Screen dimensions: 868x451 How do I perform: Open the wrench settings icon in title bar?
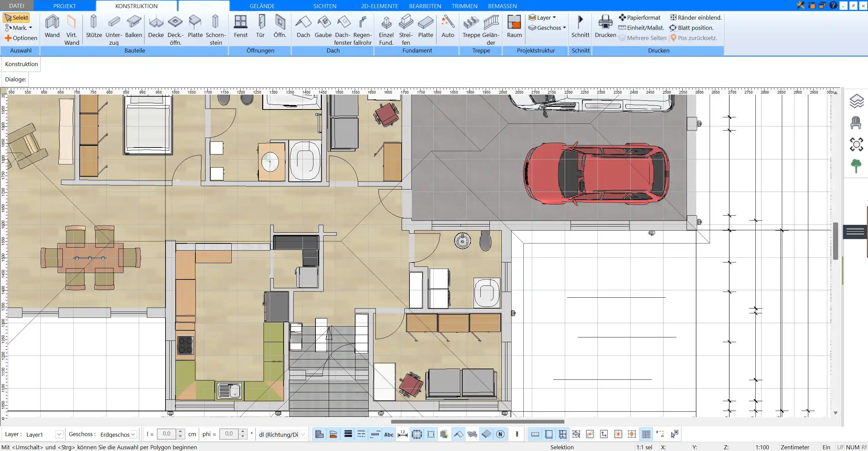pyautogui.click(x=801, y=5)
